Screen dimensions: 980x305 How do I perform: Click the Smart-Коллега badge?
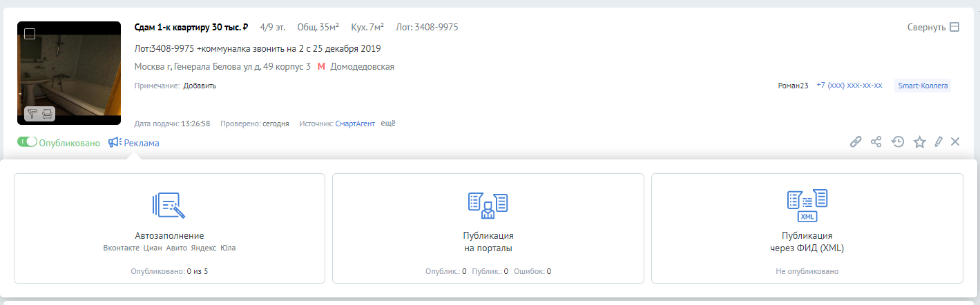pos(923,86)
